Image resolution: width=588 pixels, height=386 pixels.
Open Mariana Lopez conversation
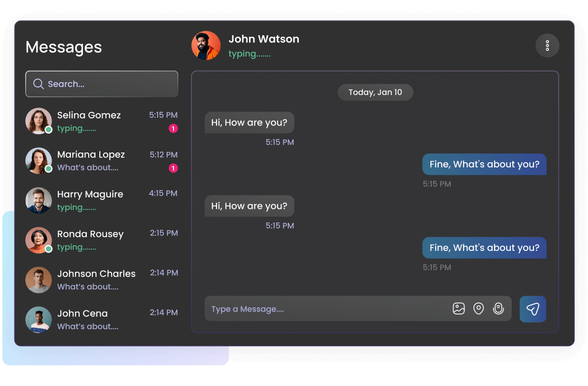pos(101,161)
